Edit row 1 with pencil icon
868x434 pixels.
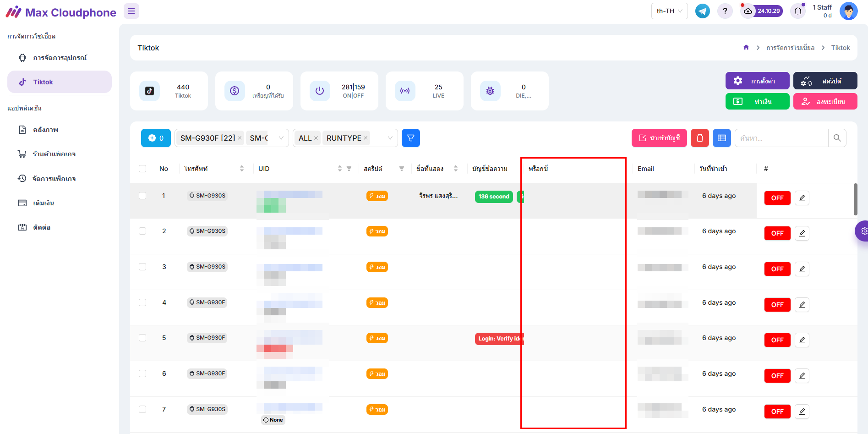802,198
